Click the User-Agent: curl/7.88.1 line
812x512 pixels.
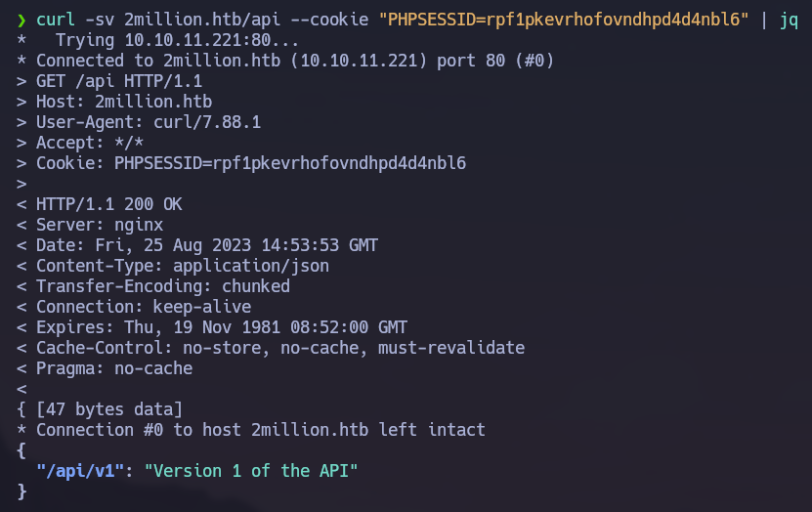pos(149,122)
